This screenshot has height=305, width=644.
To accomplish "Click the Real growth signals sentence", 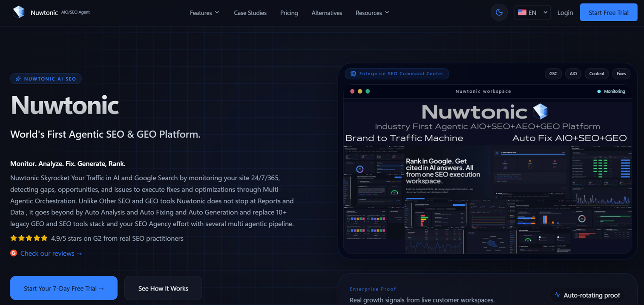I will pos(422,300).
